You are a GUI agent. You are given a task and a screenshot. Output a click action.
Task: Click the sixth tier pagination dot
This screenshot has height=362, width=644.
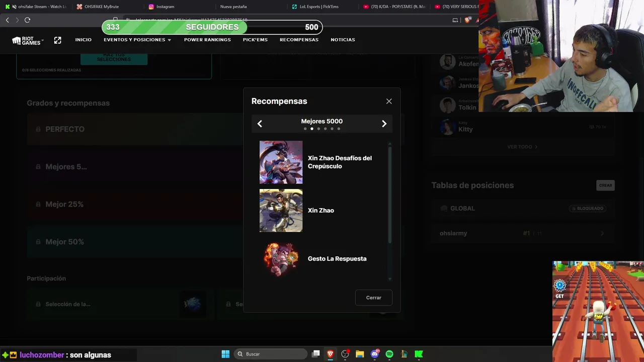click(x=339, y=129)
